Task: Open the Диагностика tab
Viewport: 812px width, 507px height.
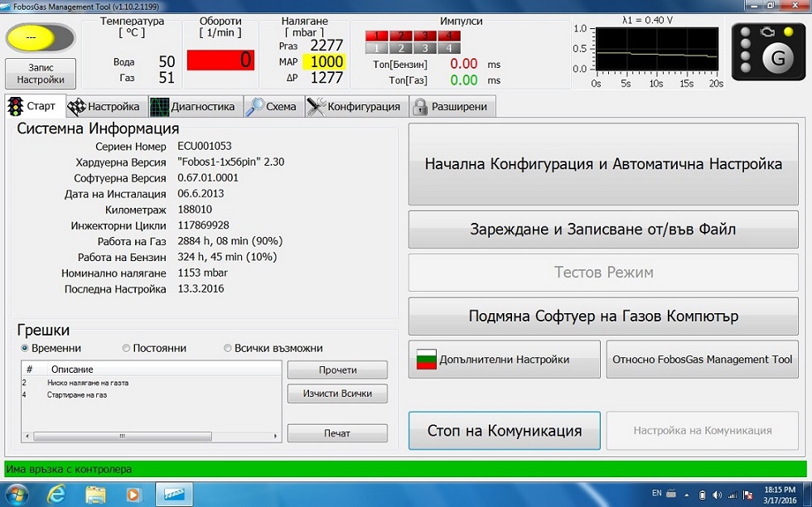Action: click(196, 107)
